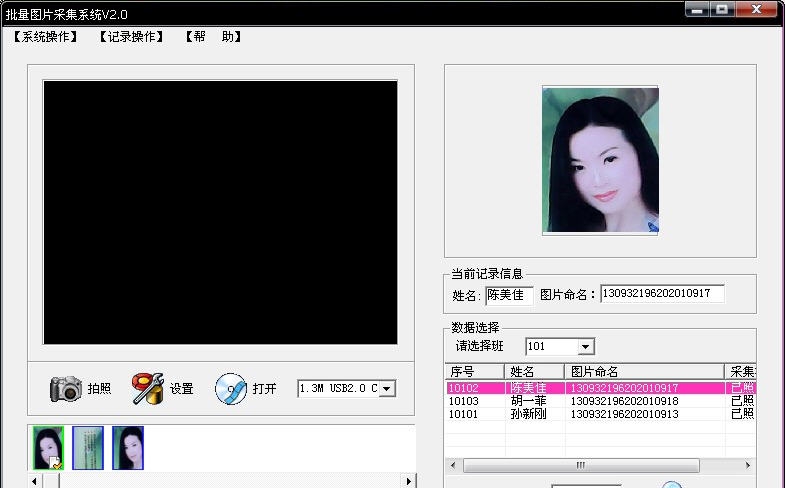Select the second thumbnail in the strip
The width and height of the screenshot is (785, 488).
tap(88, 448)
